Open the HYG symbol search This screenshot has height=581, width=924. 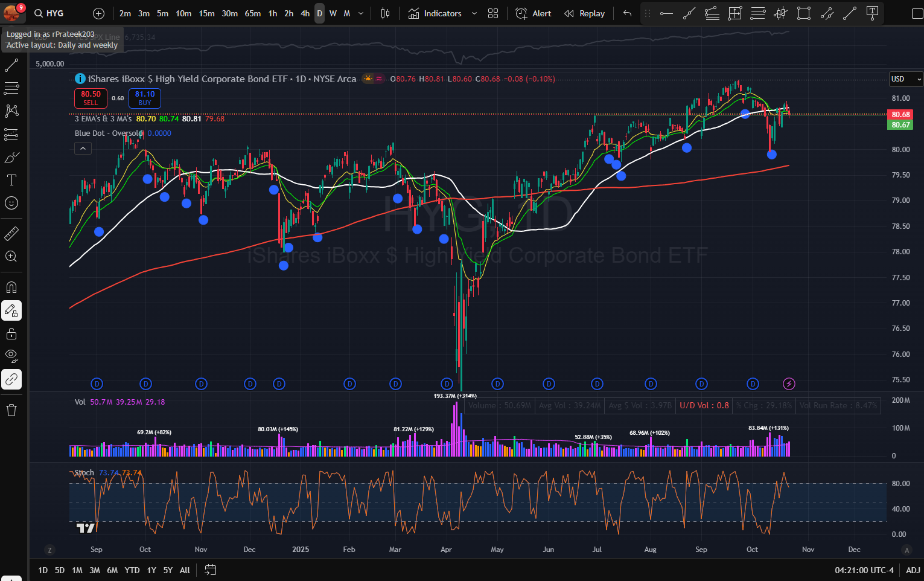[x=49, y=13]
